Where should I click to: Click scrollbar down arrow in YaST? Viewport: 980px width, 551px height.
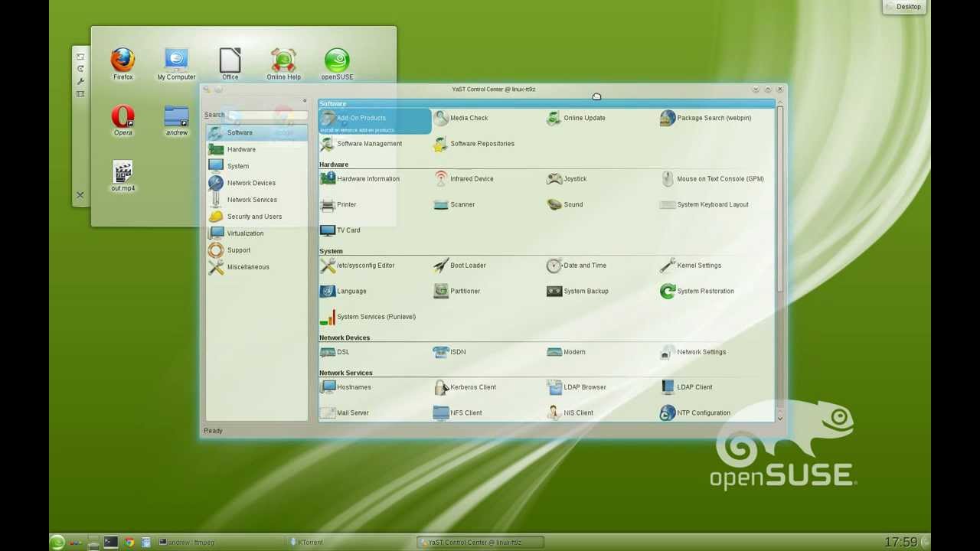pos(779,418)
